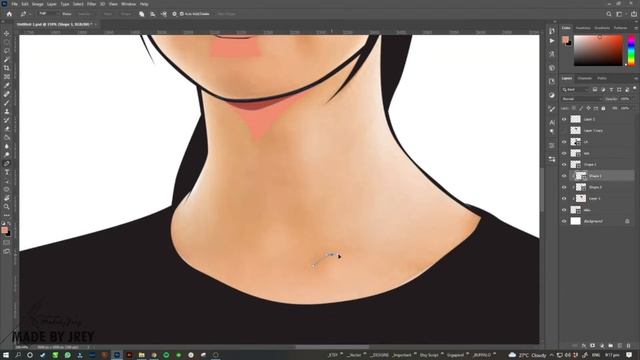The width and height of the screenshot is (640, 360).
Task: Select the Move tool
Action: pos(7,33)
